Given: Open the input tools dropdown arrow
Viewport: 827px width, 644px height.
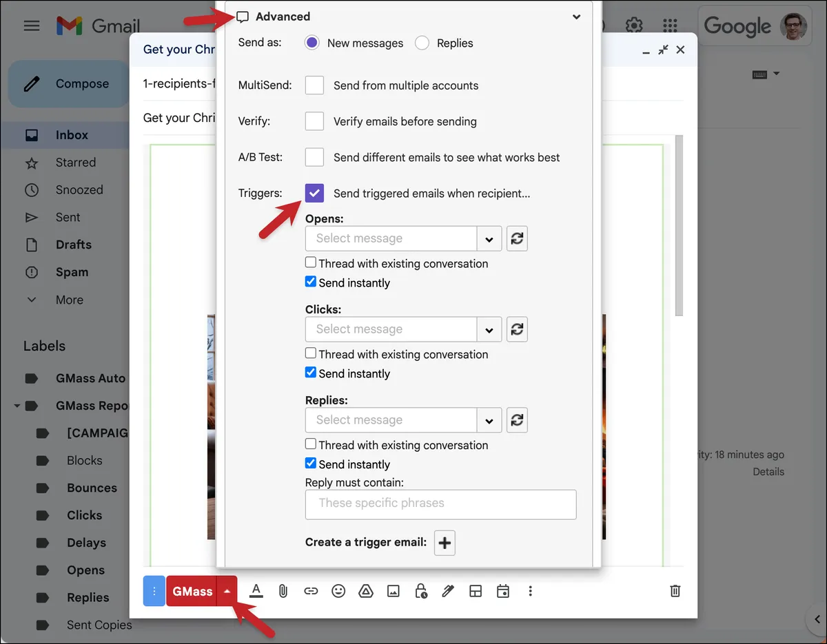Looking at the screenshot, I should pos(777,74).
